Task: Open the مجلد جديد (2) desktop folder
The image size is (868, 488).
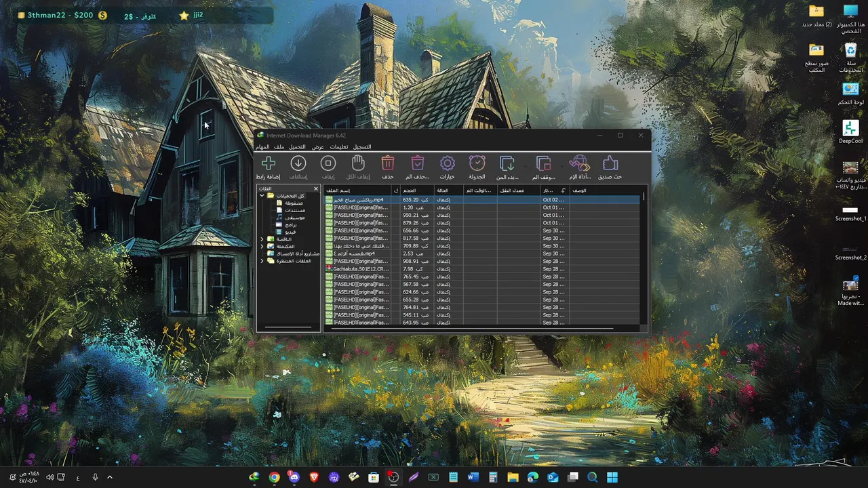Action: pyautogui.click(x=816, y=16)
